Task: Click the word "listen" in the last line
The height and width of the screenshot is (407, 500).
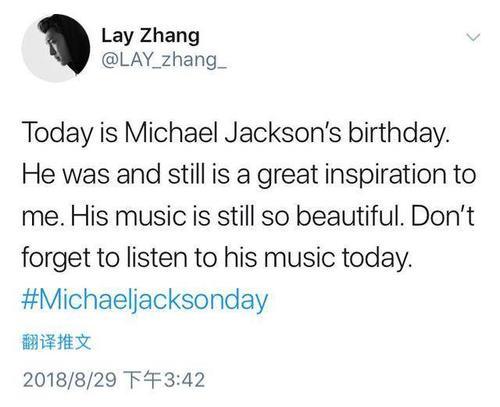Action: point(158,258)
